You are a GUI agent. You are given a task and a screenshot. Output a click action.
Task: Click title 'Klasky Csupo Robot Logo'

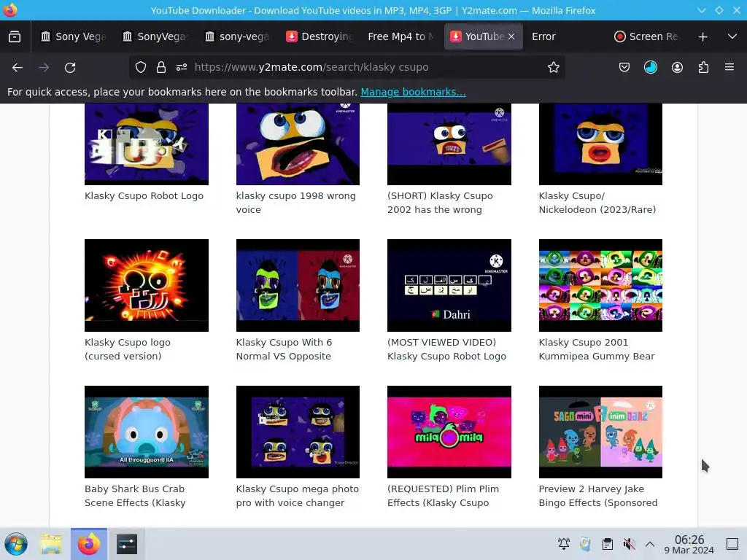[144, 195]
